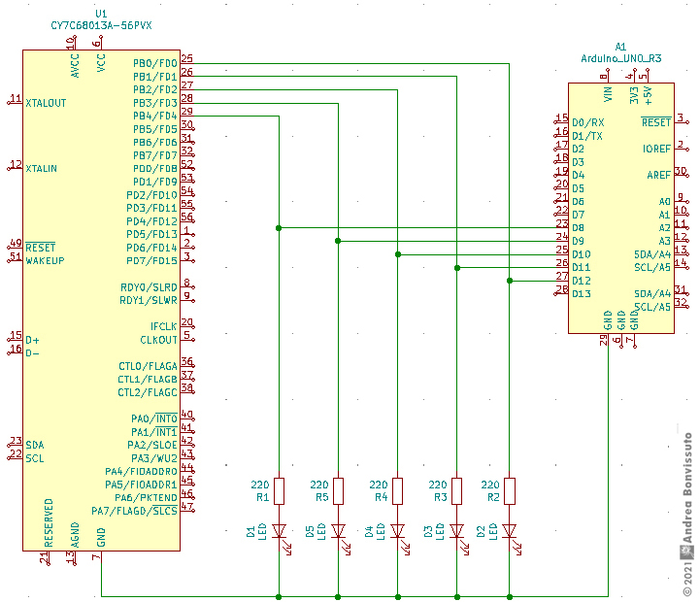Click the CLKOUT pin label
The image size is (700, 602).
159,340
